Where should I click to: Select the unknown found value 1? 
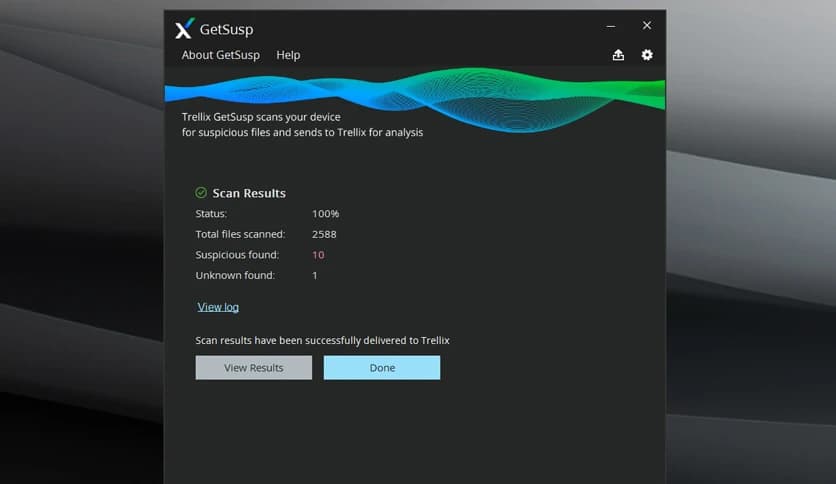[x=315, y=276]
